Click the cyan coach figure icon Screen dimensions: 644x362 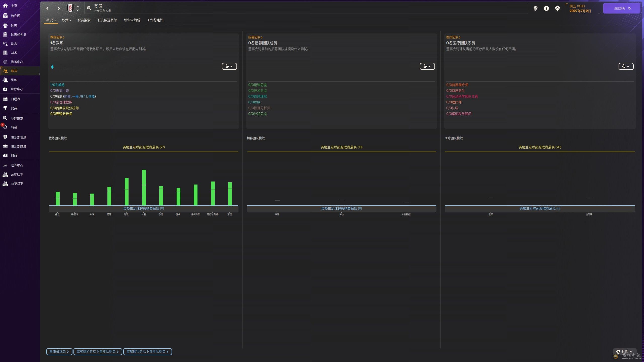click(x=52, y=67)
